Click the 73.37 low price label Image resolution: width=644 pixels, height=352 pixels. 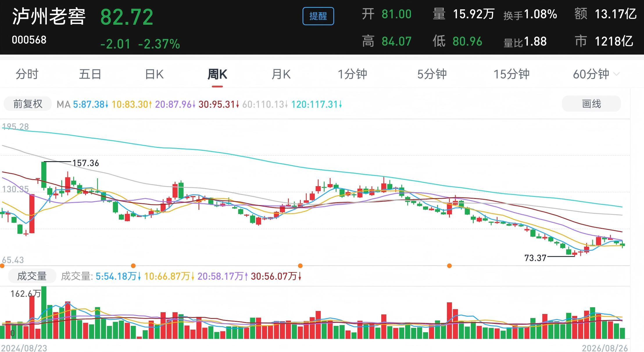(x=535, y=258)
